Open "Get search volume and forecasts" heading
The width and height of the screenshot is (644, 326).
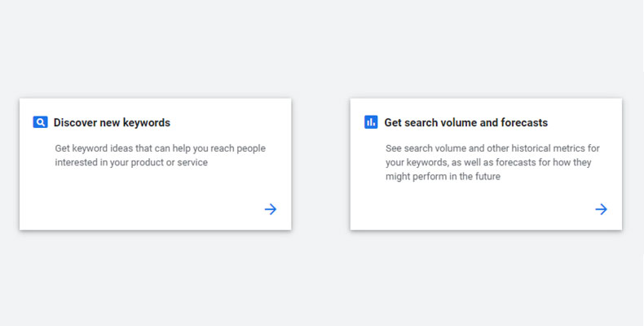pos(465,123)
